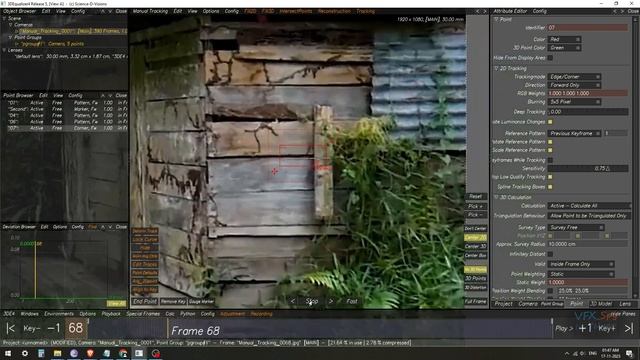The width and height of the screenshot is (640, 360).
Task: Click the Key+ next keyframe button
Action: pyautogui.click(x=607, y=328)
